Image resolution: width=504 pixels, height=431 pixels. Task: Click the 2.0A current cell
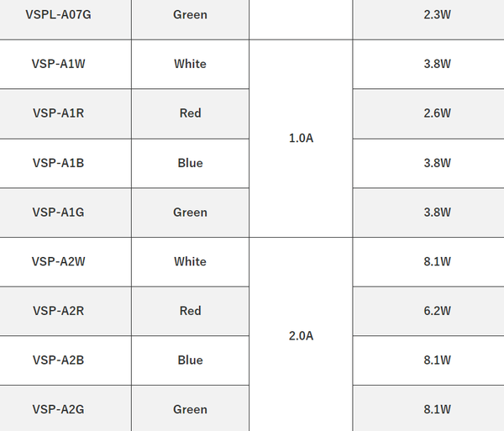[301, 335]
